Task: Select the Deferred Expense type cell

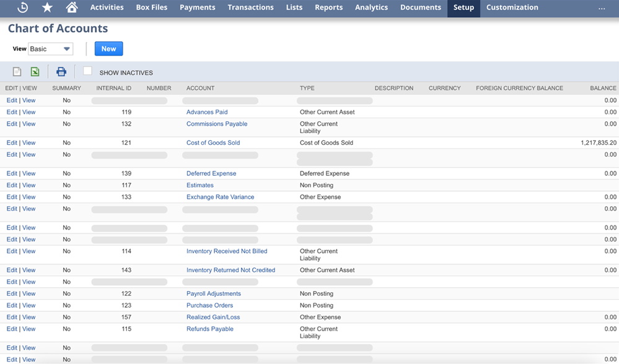Action: click(325, 173)
